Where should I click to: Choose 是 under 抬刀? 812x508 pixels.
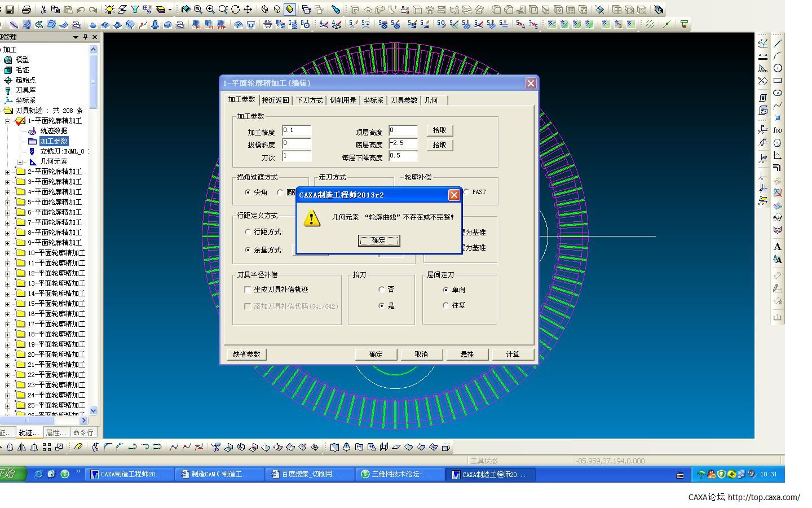(382, 306)
